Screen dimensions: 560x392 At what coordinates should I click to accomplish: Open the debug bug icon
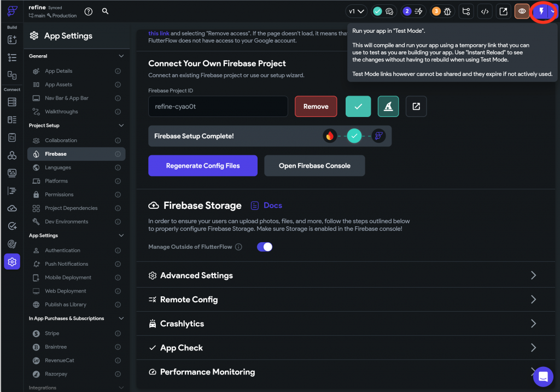[447, 11]
